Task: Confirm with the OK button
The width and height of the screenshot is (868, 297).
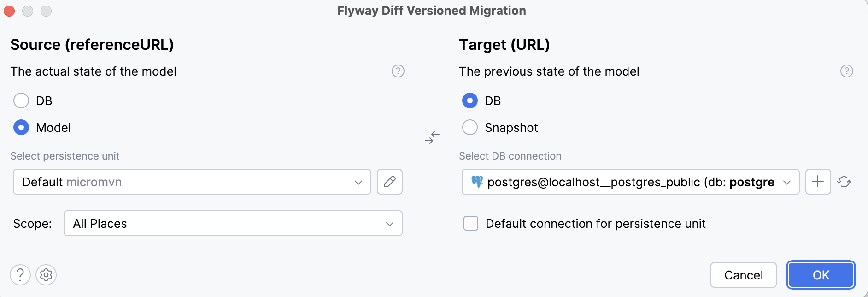Action: (x=821, y=275)
